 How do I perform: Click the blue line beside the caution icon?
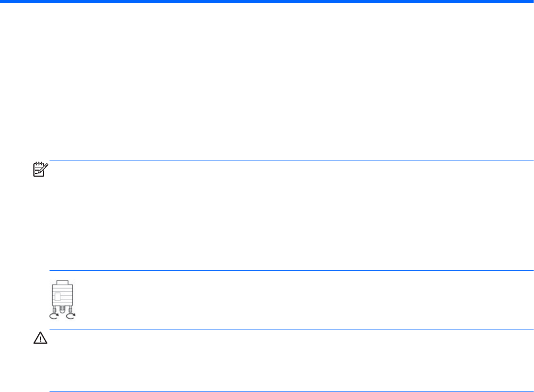coord(291,330)
